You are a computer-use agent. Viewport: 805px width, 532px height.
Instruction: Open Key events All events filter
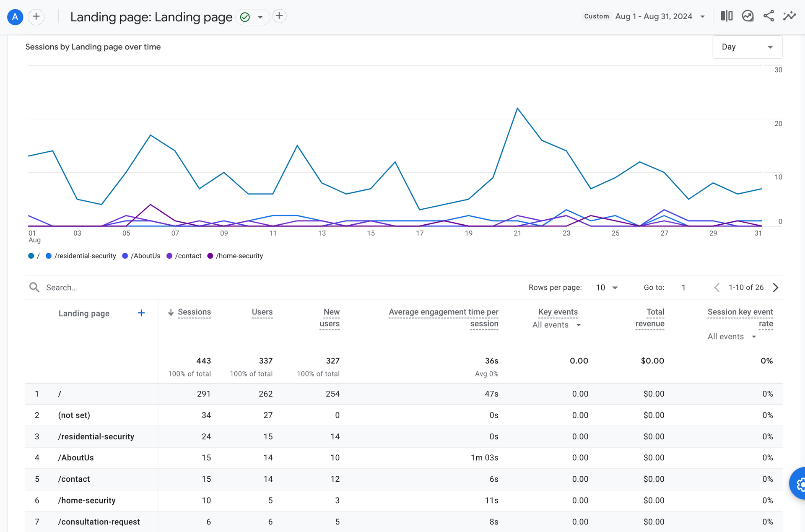coord(556,325)
